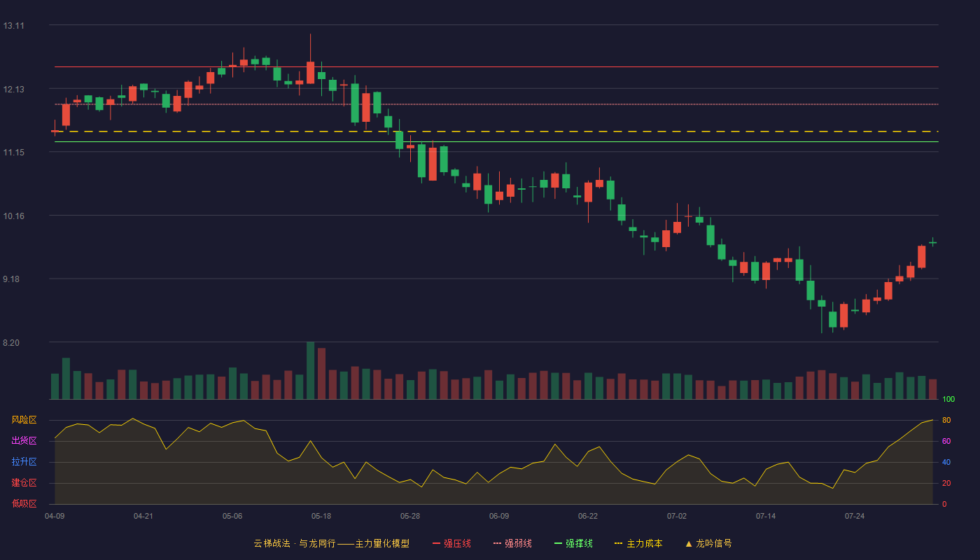Toggle the 强弱线 legend text

coord(518,543)
